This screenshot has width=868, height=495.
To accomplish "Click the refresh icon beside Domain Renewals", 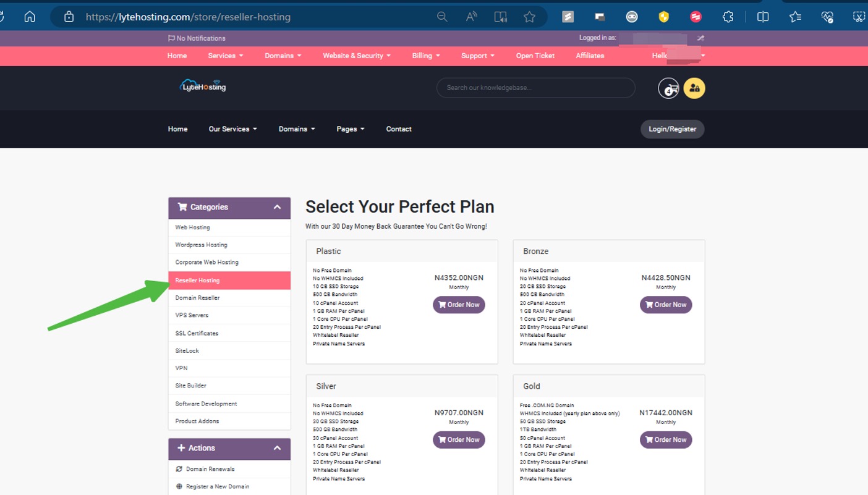I will [179, 469].
